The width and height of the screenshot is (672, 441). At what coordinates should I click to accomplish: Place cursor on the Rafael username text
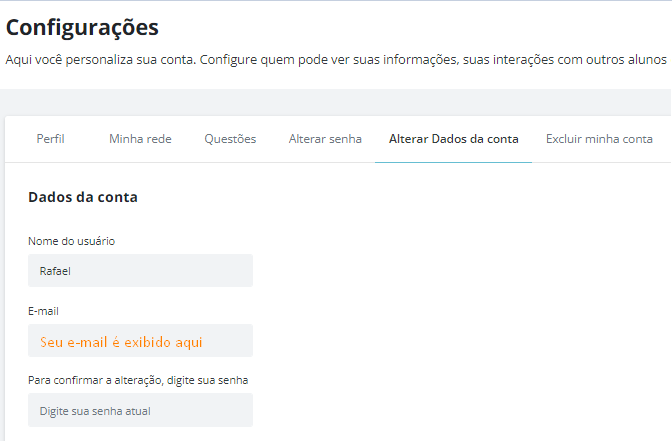click(55, 271)
